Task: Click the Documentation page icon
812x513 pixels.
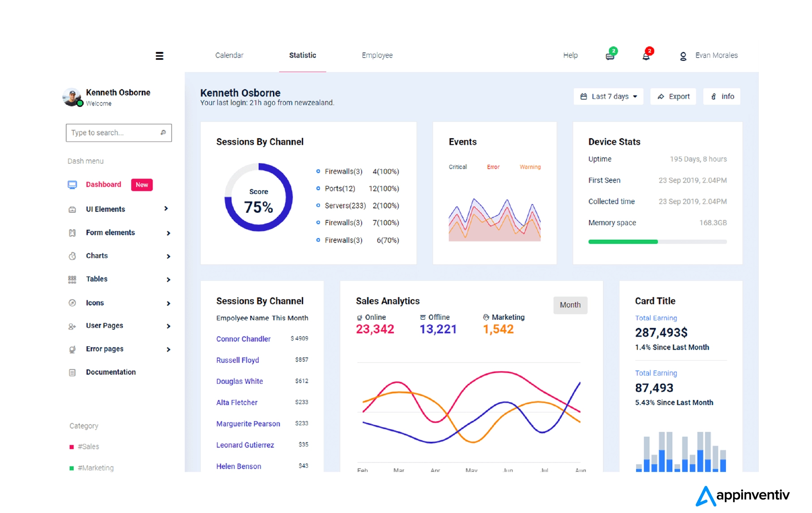Action: [x=72, y=373]
